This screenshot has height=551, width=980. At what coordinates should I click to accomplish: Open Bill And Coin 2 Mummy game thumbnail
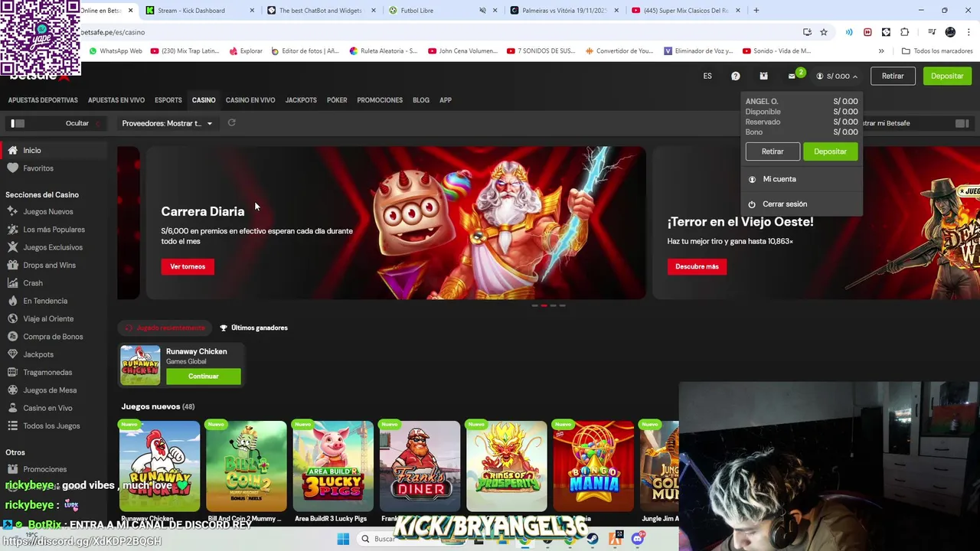247,466
